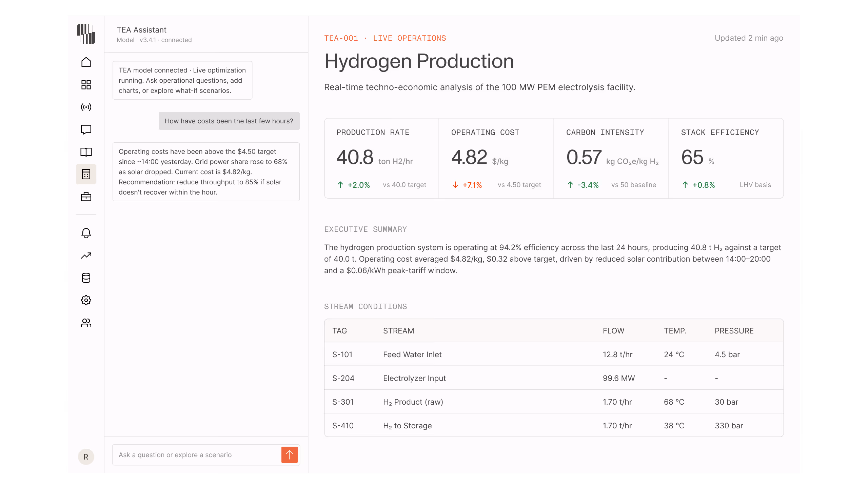868x488 pixels.
Task: Select the 'H₂ to Storage' stream cell
Action: (x=407, y=426)
